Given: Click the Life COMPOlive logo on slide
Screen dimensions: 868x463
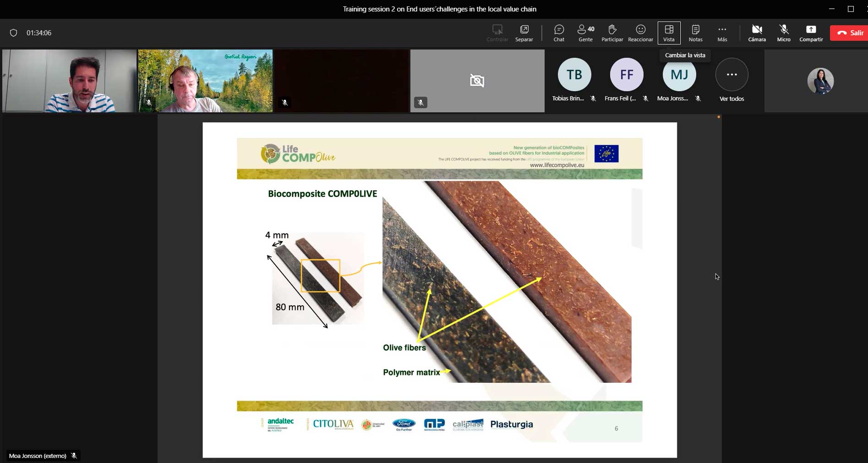Looking at the screenshot, I should (298, 154).
